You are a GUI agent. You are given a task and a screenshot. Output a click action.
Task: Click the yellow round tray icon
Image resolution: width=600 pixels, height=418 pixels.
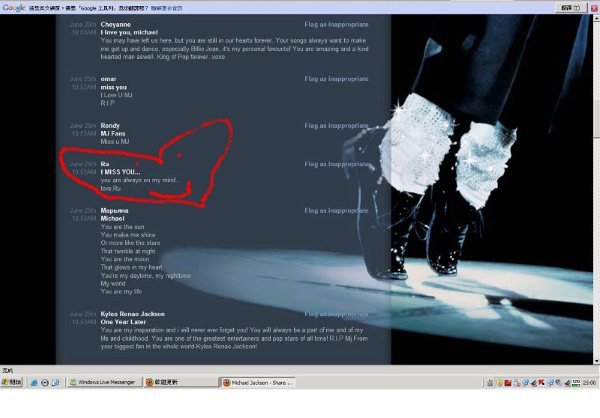click(x=499, y=382)
